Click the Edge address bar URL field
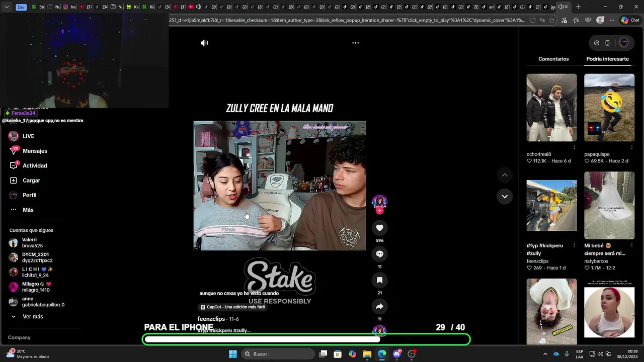Image resolution: width=644 pixels, height=362 pixels. point(348,20)
